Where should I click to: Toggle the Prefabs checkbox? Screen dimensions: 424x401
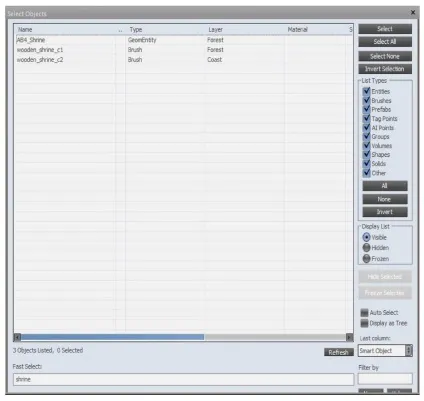[x=366, y=109]
